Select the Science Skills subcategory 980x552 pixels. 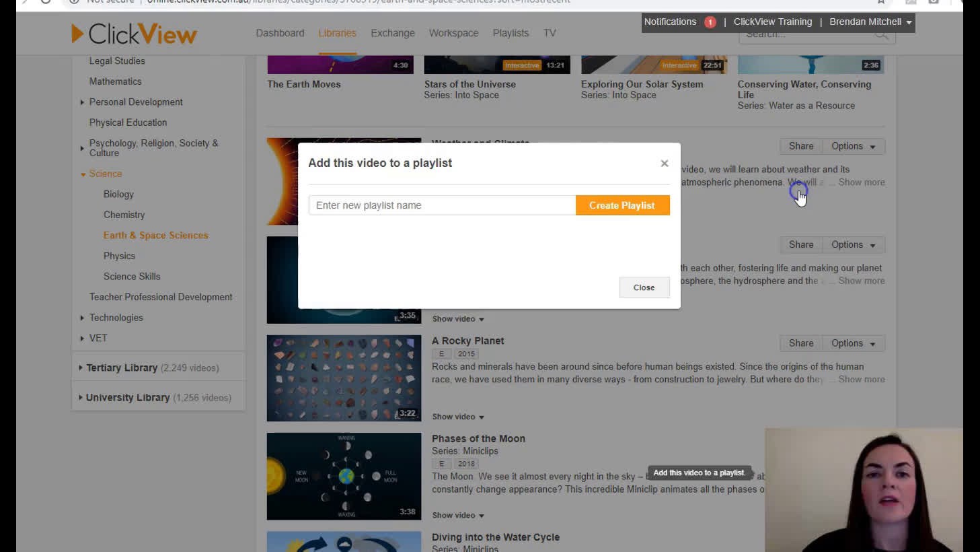[132, 276]
